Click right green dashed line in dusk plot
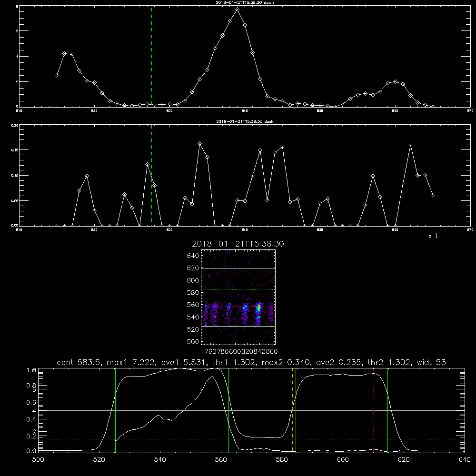The image size is (476, 476). (263, 176)
